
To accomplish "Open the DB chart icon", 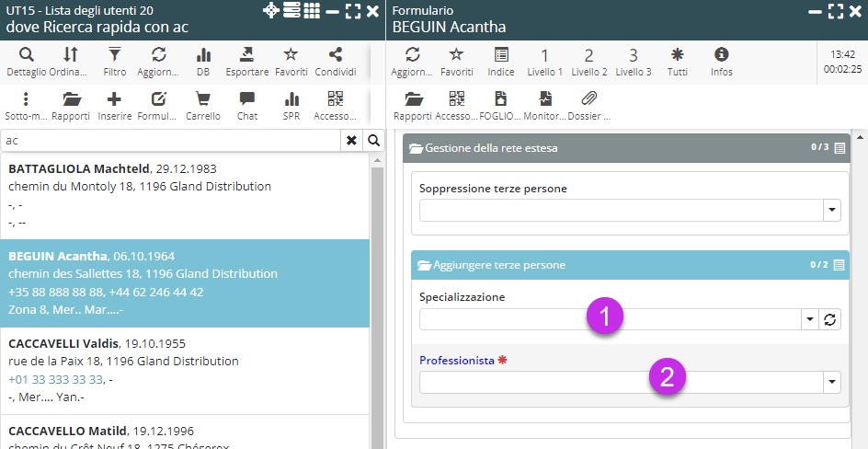I will [x=203, y=61].
